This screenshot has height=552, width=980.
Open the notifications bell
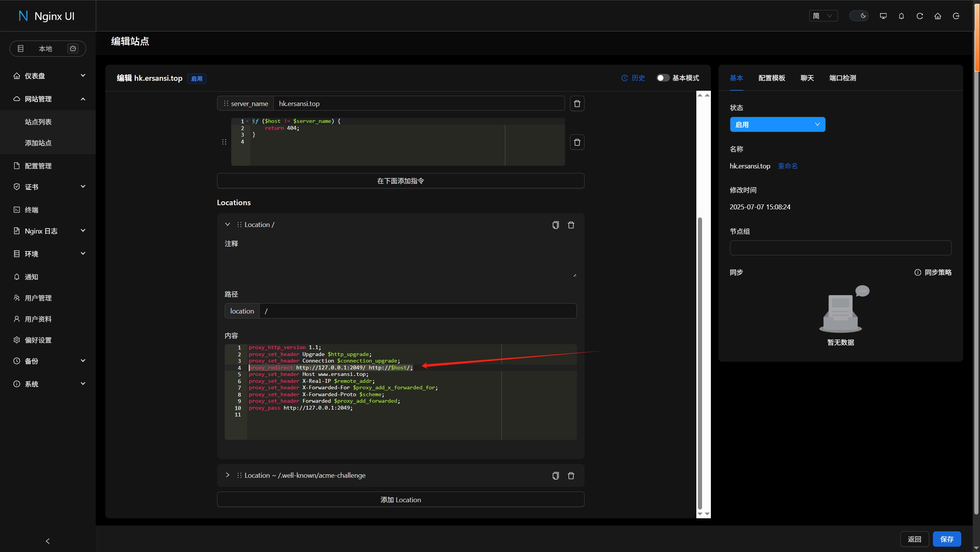click(x=901, y=16)
